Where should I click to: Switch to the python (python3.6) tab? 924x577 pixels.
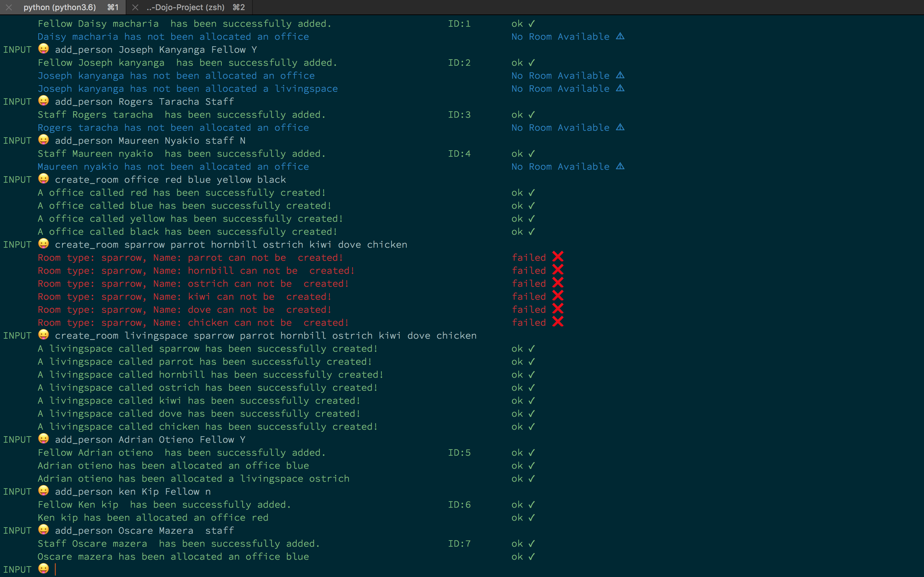coord(60,7)
